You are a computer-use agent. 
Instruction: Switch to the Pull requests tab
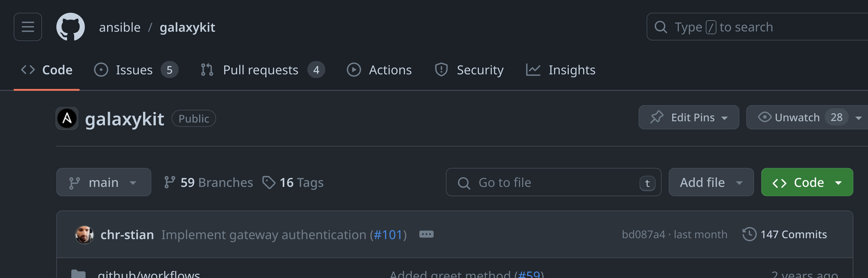coord(263,70)
